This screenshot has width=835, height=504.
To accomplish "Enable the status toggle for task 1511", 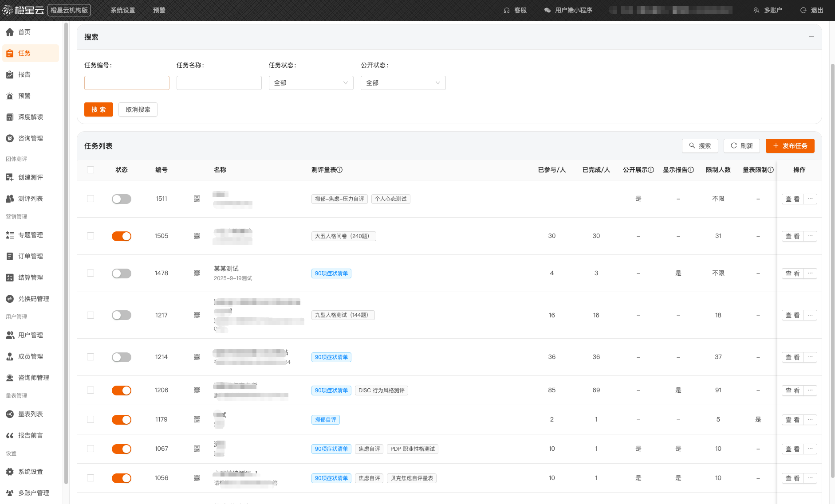I will [121, 199].
